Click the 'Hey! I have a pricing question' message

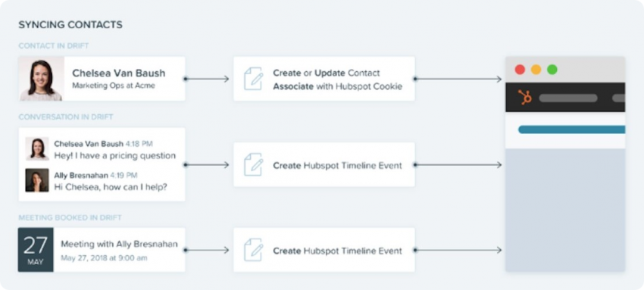[115, 155]
